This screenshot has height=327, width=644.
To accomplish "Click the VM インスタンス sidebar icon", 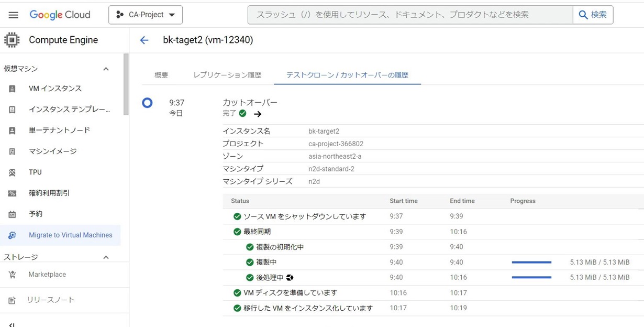I will click(12, 89).
